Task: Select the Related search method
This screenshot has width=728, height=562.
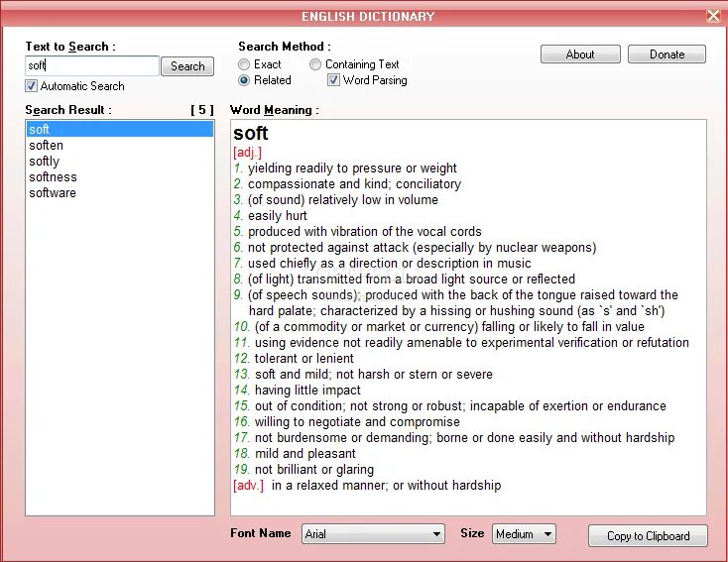Action: pos(244,80)
